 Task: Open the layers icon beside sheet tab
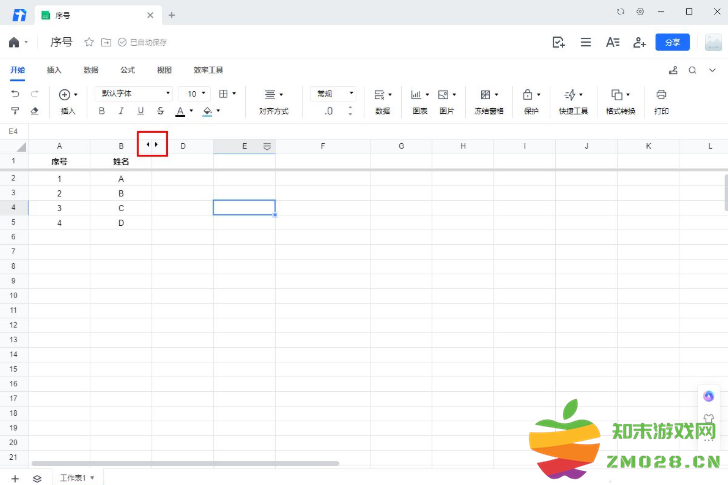click(x=37, y=478)
